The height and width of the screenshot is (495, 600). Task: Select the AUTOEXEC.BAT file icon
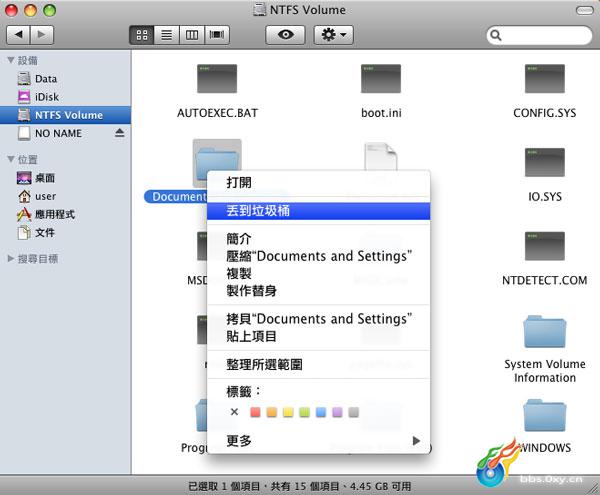(x=217, y=79)
